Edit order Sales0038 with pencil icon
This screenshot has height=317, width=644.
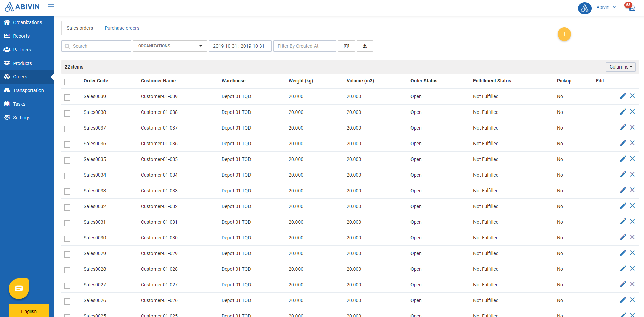pos(623,112)
